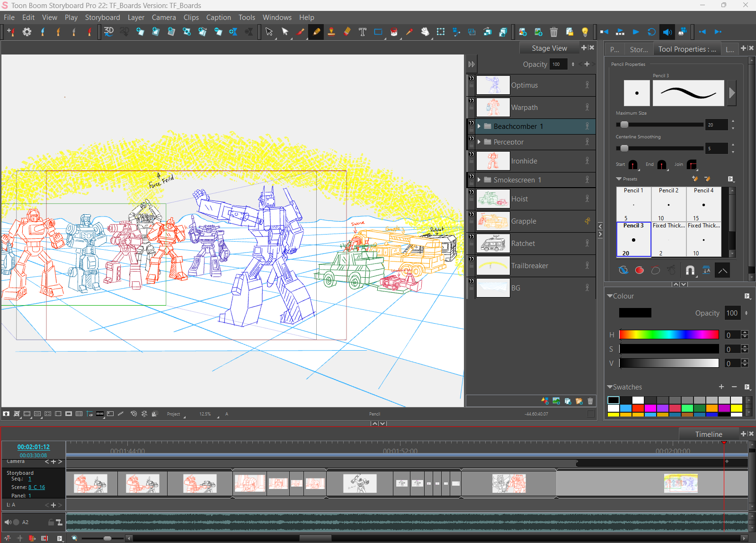756x543 pixels.
Task: Select the Hand grabber tool
Action: coord(425,32)
